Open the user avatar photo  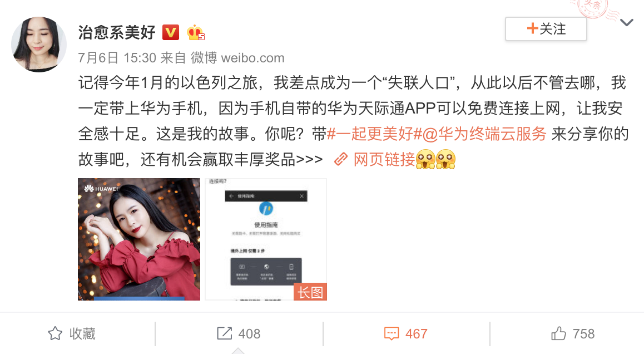pyautogui.click(x=39, y=45)
